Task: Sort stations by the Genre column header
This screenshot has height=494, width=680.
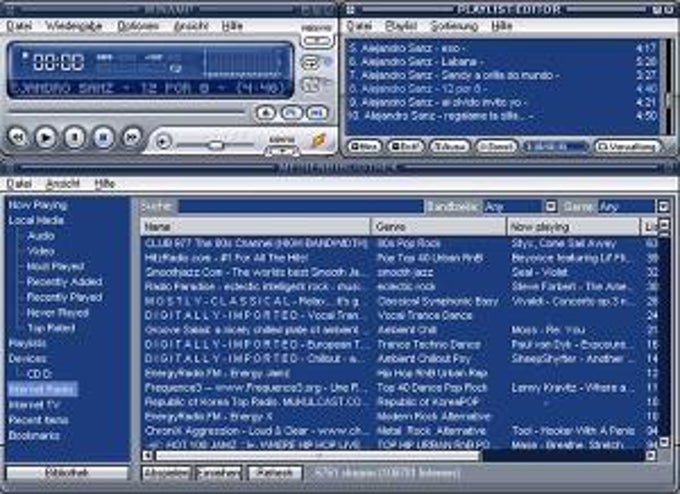Action: point(438,227)
